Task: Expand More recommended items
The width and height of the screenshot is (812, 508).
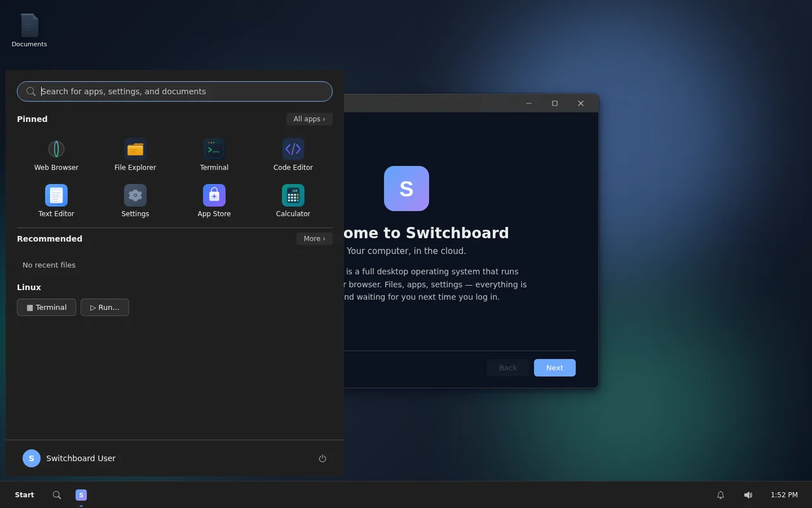Action: pyautogui.click(x=315, y=239)
